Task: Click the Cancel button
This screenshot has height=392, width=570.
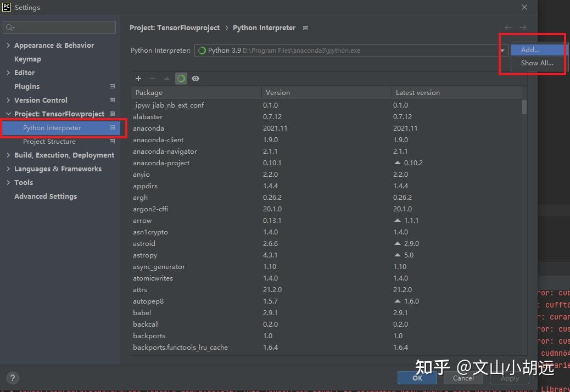Action: coord(463,378)
